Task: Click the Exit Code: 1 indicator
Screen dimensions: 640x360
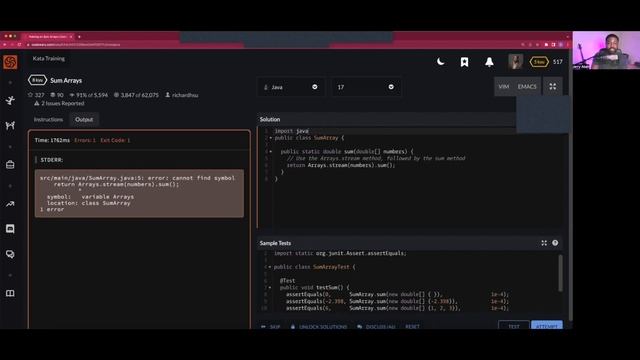Action: click(x=115, y=140)
